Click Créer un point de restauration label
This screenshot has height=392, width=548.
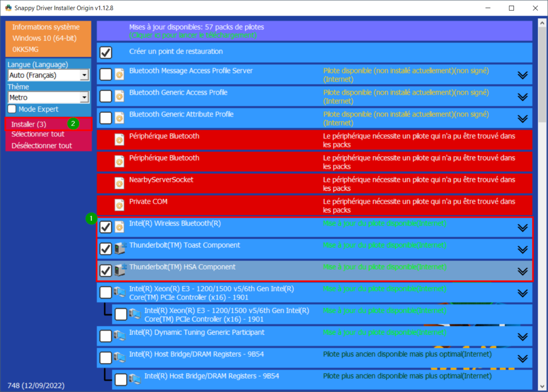tap(176, 51)
